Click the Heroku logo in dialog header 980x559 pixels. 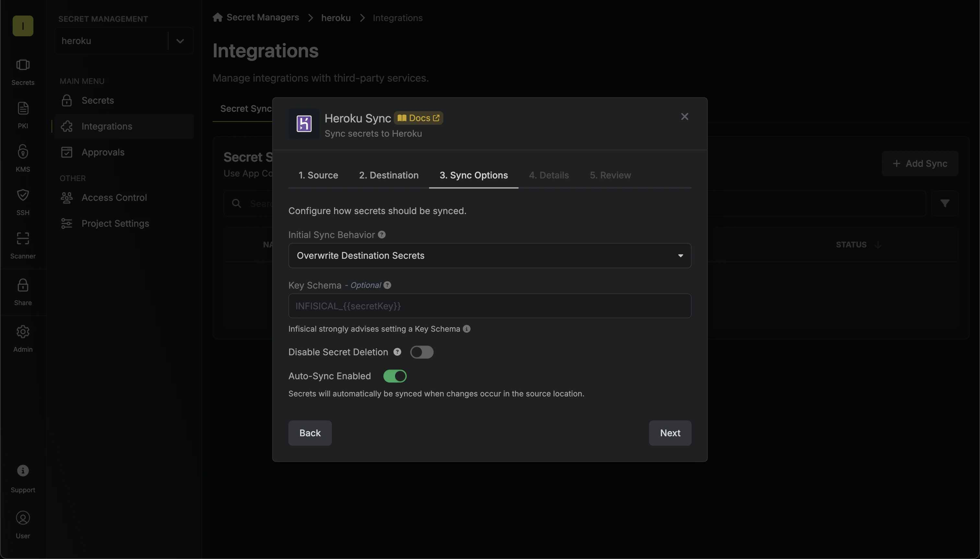(303, 124)
